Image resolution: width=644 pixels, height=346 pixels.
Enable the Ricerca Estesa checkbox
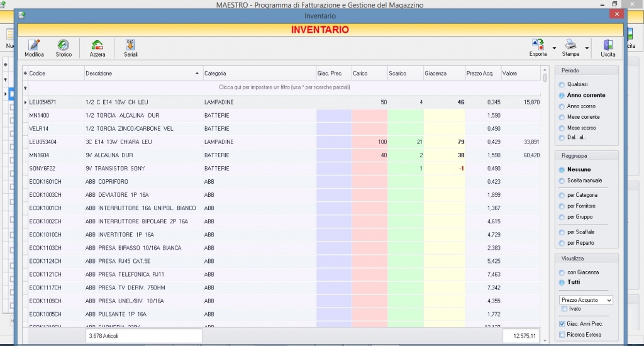click(x=562, y=335)
